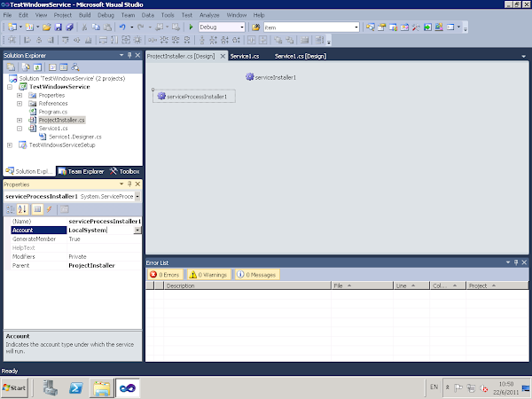The height and width of the screenshot is (399, 532).
Task: Open the Analyze menu
Action: pyautogui.click(x=209, y=15)
